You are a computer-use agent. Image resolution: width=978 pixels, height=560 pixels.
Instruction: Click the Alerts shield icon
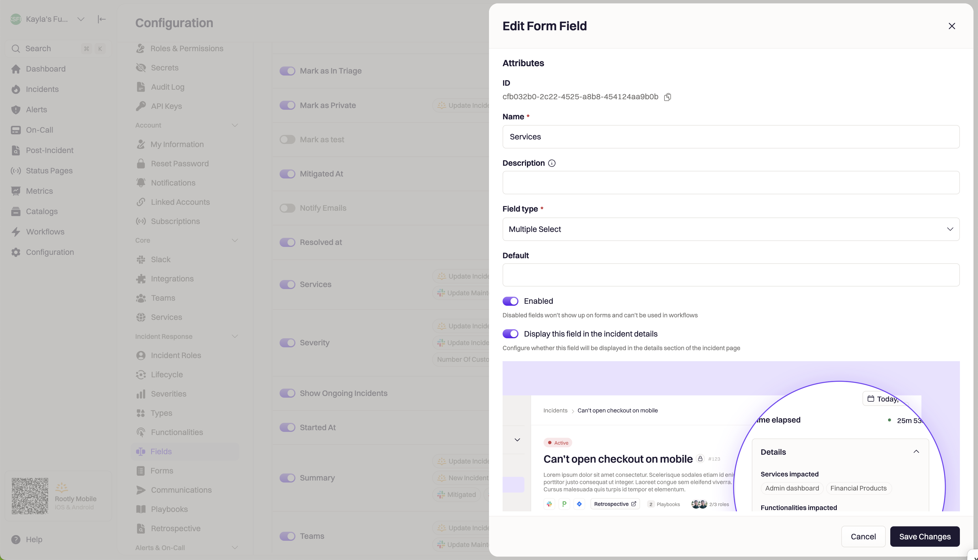point(16,110)
